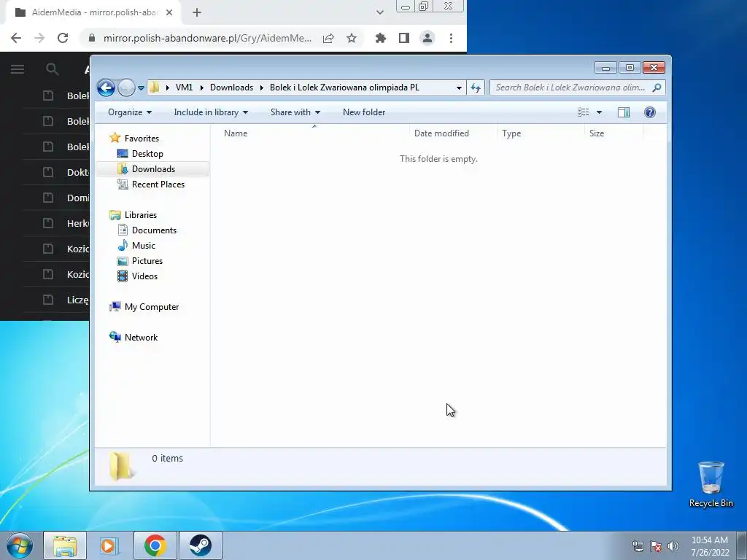The height and width of the screenshot is (560, 747).
Task: Change your view icon in Explorer toolbar
Action: click(583, 112)
